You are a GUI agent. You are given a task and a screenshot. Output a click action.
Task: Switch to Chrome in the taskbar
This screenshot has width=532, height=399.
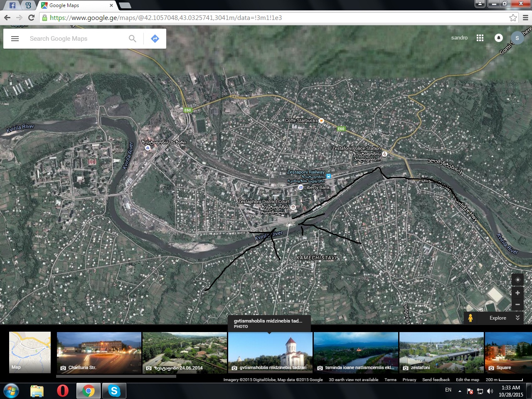pos(88,391)
